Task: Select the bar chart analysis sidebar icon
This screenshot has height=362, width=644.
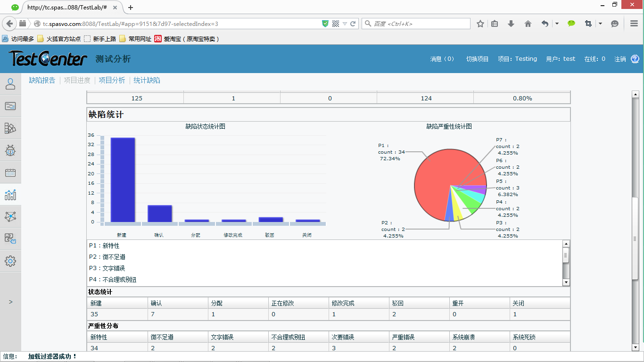Action: 10,194
